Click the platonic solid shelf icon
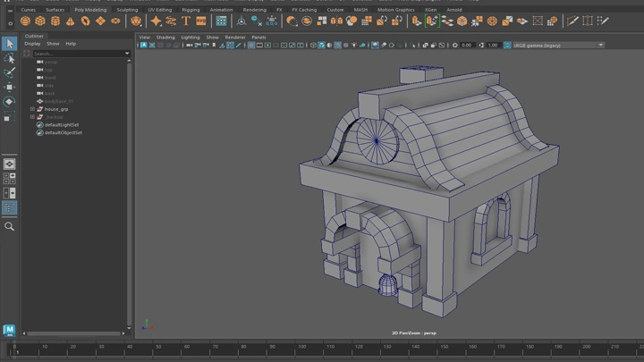This screenshot has height=362, width=644. tap(136, 21)
